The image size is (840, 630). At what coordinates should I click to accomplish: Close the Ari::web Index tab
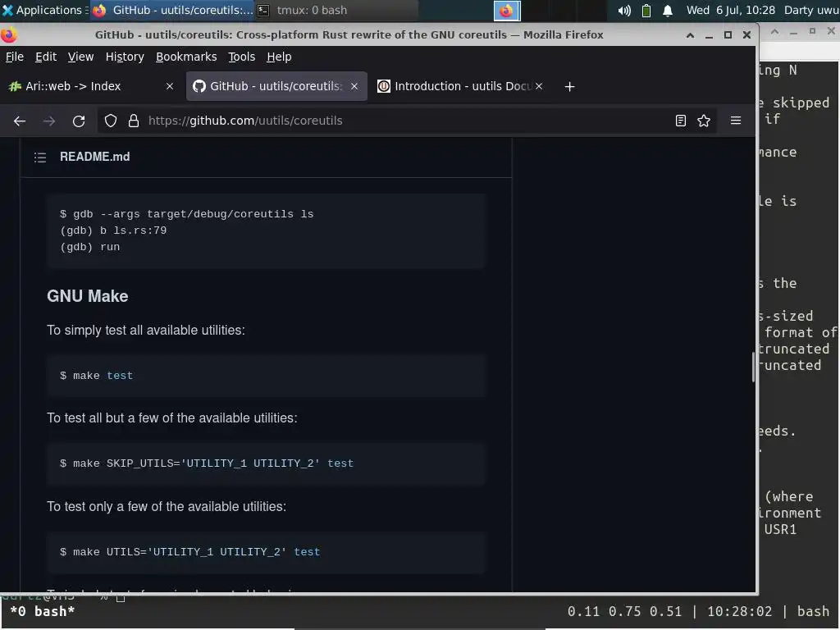(x=170, y=86)
